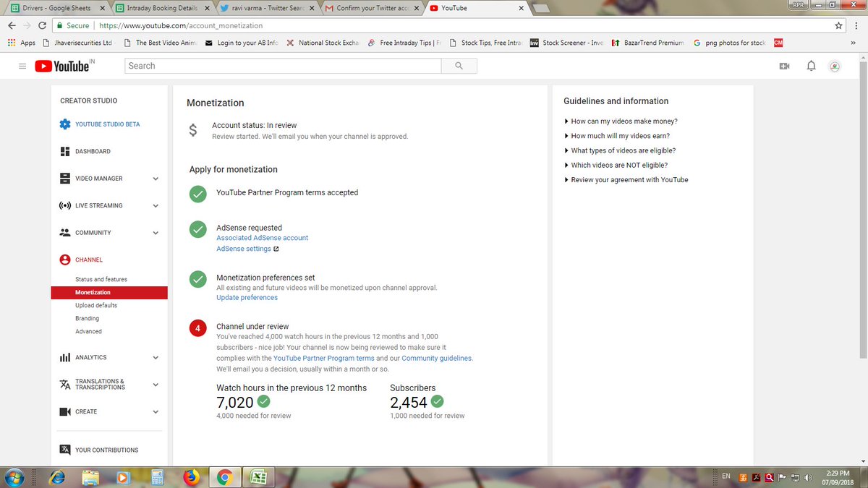This screenshot has width=868, height=488.
Task: Click the Video Manager icon
Action: 65,179
